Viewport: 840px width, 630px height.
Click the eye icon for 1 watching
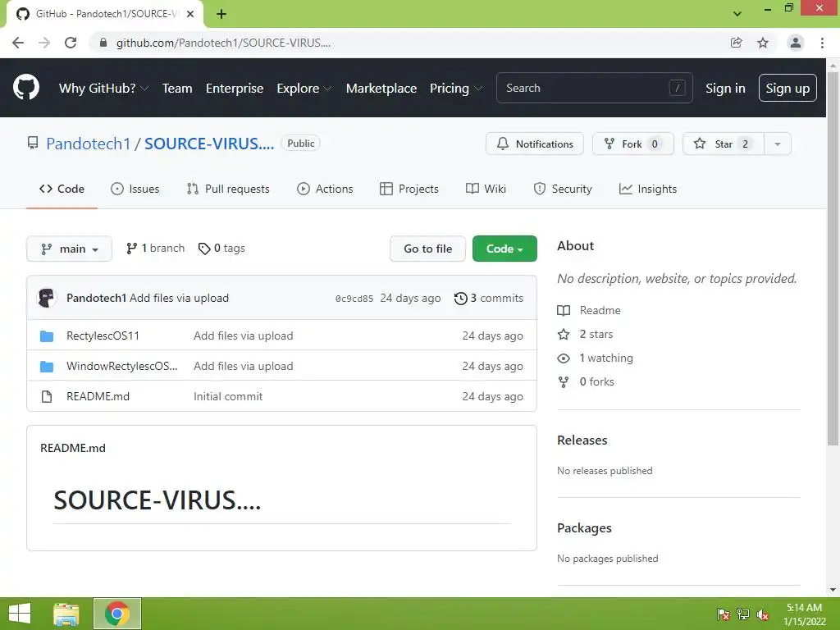[564, 358]
